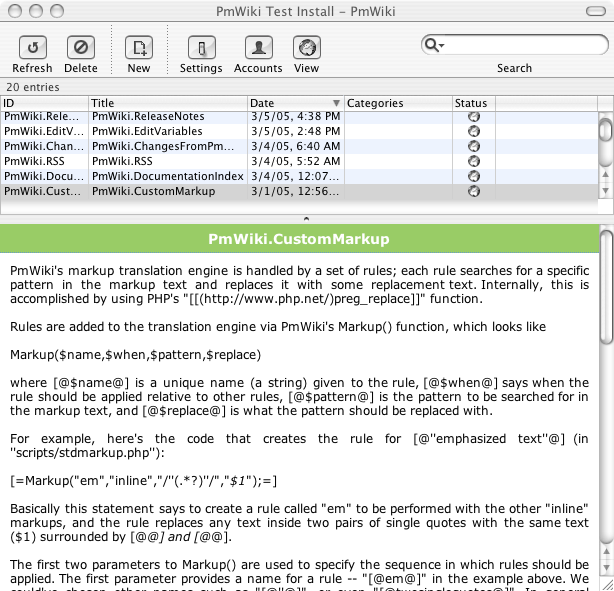This screenshot has height=591, width=614.
Task: Click status icon of PmWiki.CustomMarkup row
Action: click(474, 191)
